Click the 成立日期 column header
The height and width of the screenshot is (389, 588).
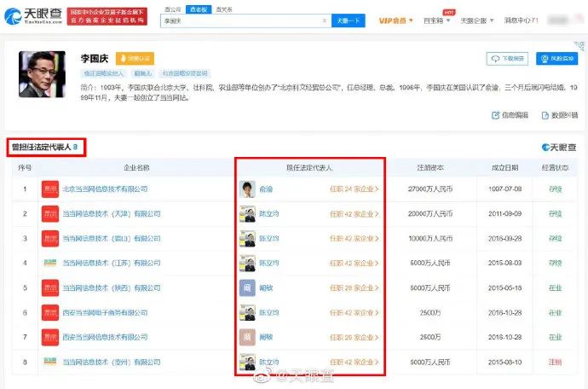(x=504, y=168)
